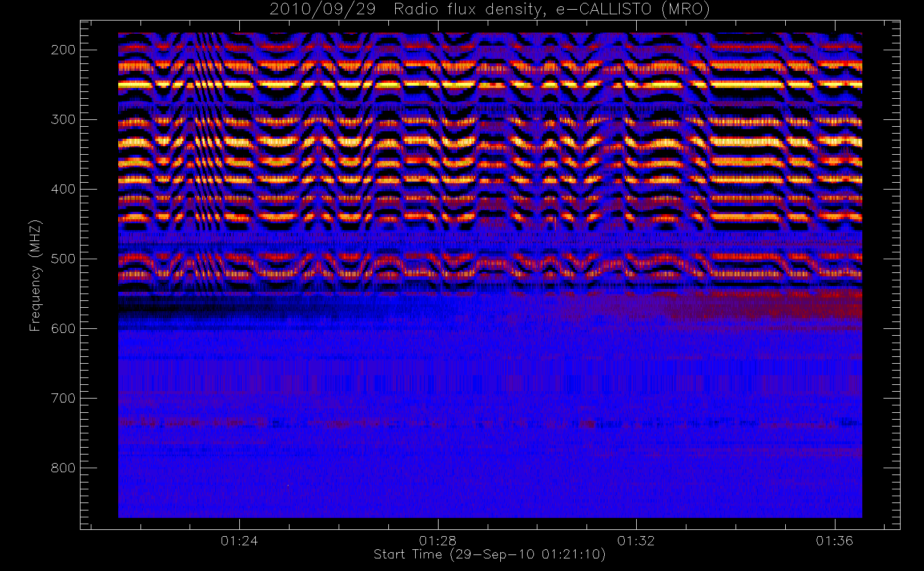Click the 200 frequency tick label

63,50
